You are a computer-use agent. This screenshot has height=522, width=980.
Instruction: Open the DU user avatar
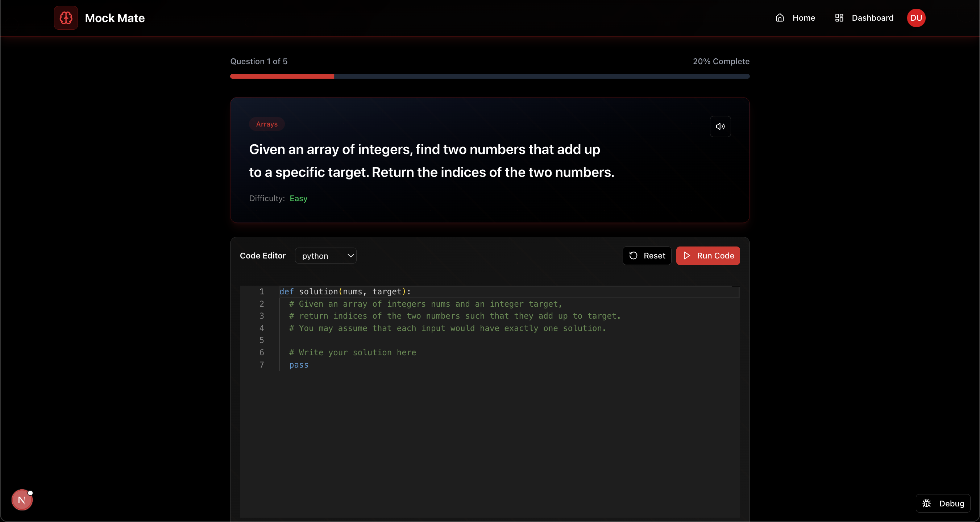pos(916,18)
